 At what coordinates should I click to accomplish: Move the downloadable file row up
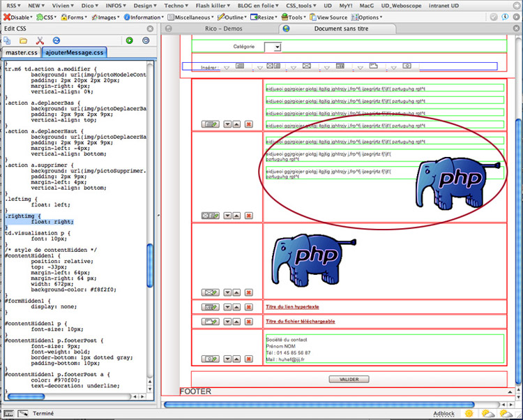pyautogui.click(x=237, y=322)
